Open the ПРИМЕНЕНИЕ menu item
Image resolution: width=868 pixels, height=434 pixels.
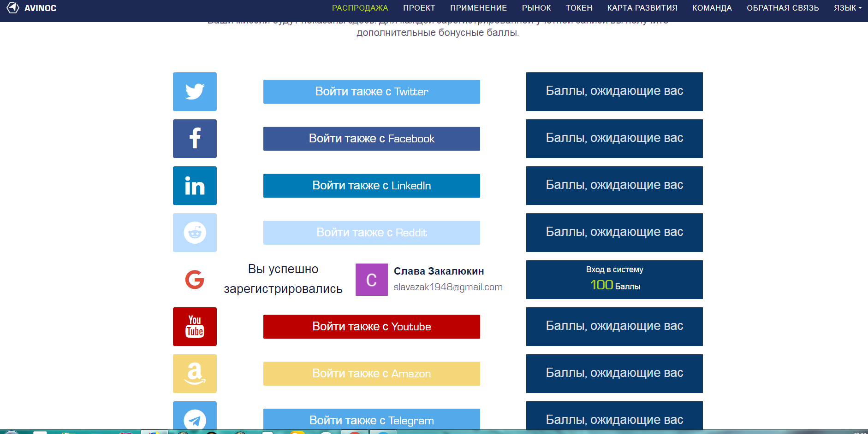(x=479, y=8)
